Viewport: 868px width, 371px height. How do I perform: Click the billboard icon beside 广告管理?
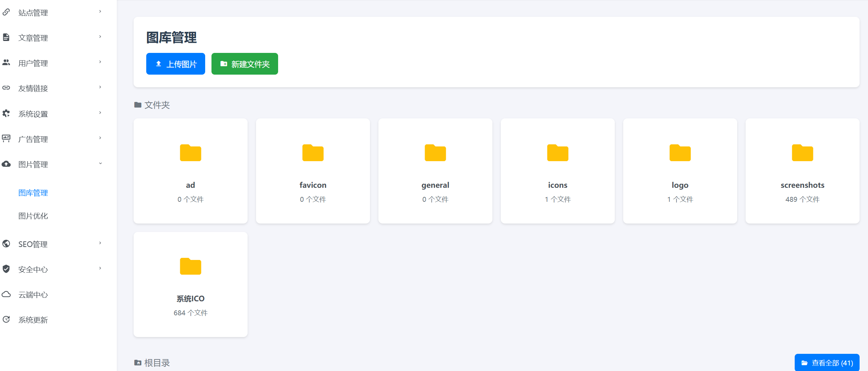pyautogui.click(x=6, y=138)
